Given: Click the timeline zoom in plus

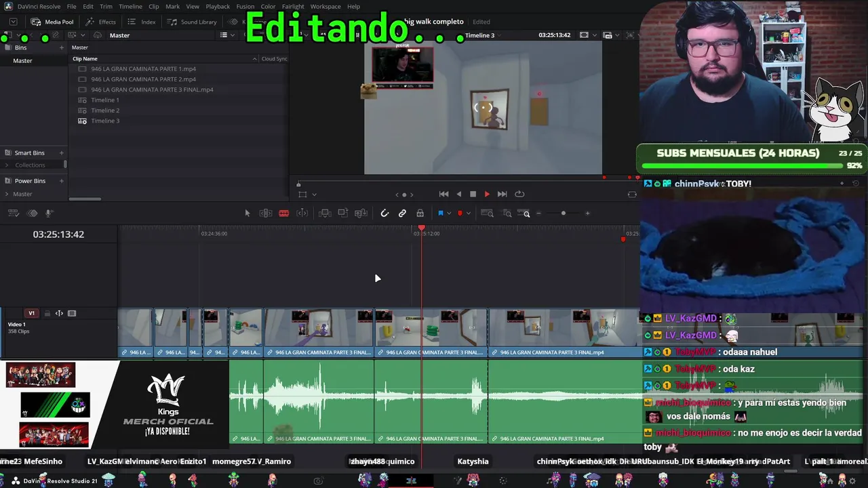Looking at the screenshot, I should pos(587,213).
